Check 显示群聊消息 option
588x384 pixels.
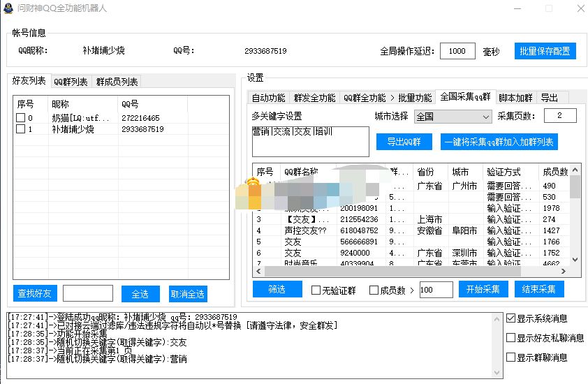coord(510,357)
